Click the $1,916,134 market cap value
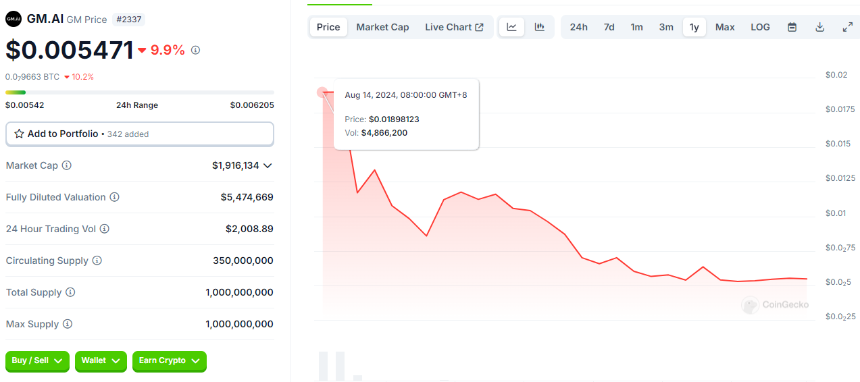 pyautogui.click(x=235, y=165)
